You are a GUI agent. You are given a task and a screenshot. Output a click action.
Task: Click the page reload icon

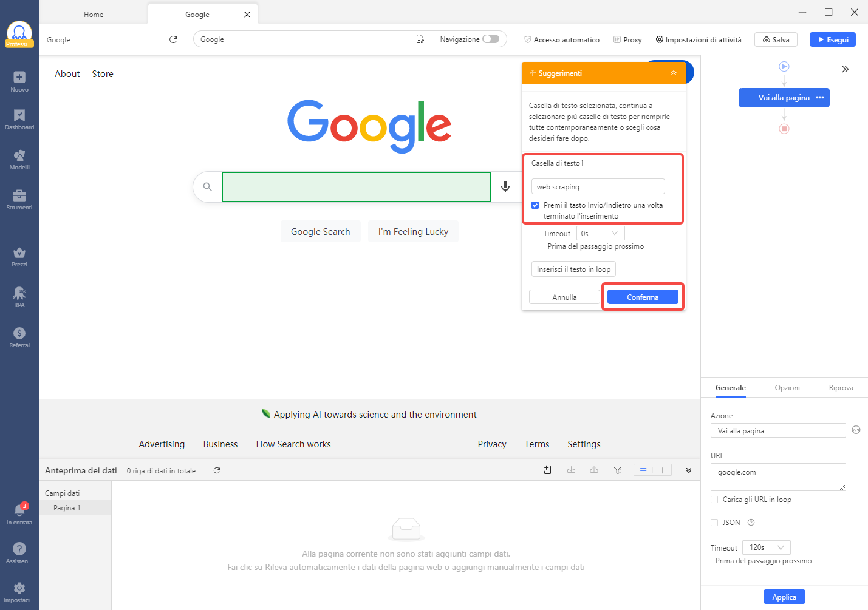click(x=173, y=39)
